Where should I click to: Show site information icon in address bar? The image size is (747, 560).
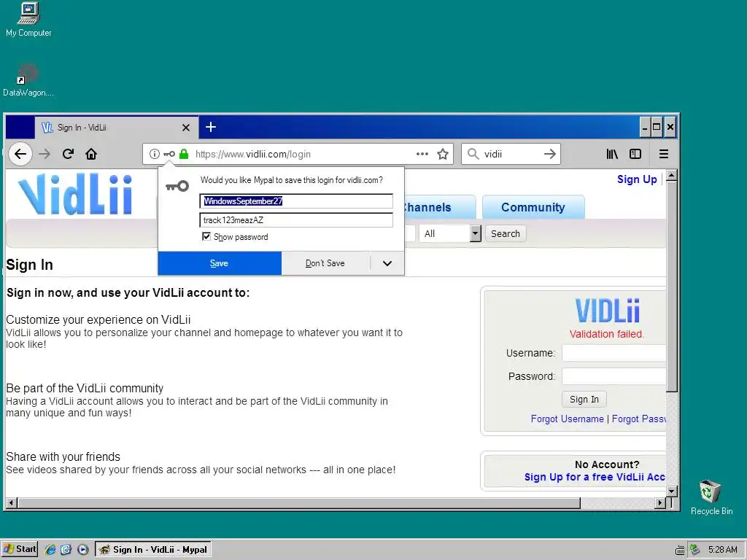click(155, 154)
